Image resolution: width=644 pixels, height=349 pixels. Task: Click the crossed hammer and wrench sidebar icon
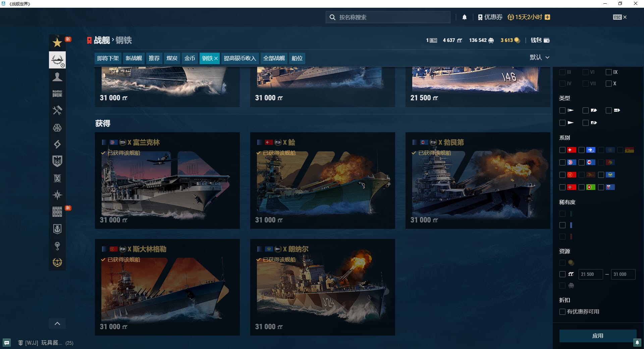57,110
